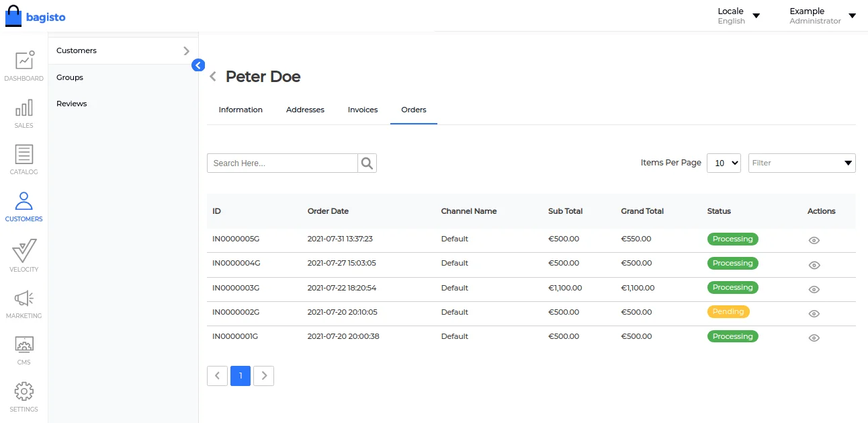868x423 pixels.
Task: Click order ID IN0000001G
Action: coord(235,336)
